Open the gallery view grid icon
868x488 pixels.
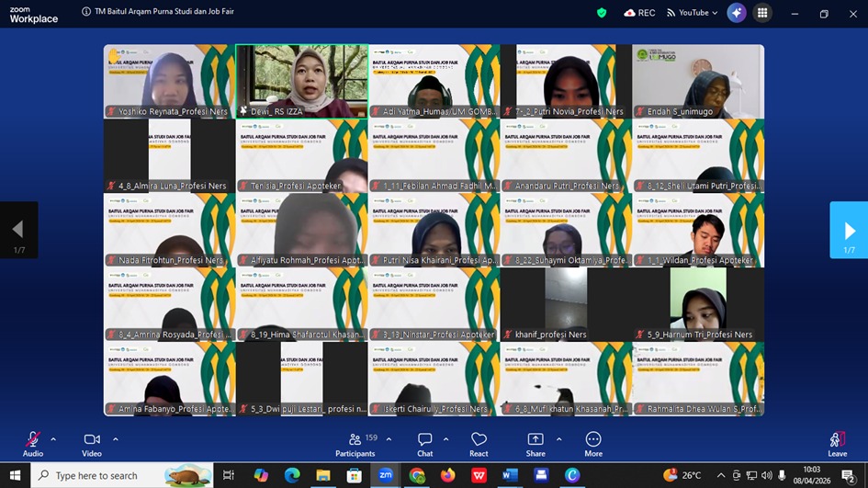point(761,13)
